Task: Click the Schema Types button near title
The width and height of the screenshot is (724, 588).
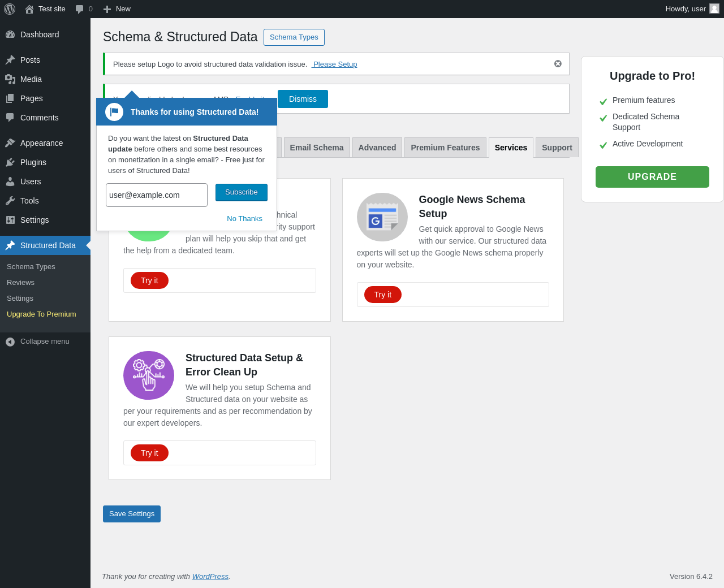Action: coord(294,37)
